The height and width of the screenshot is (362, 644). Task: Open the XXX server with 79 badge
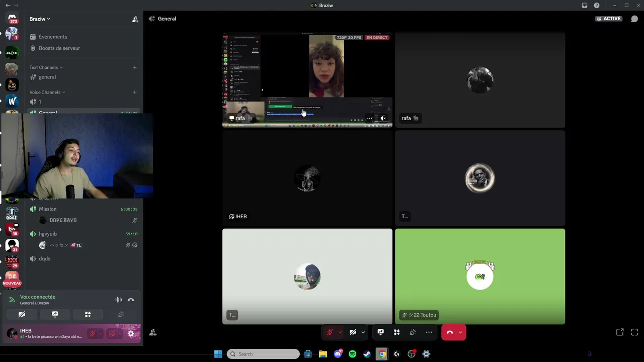coord(12,261)
